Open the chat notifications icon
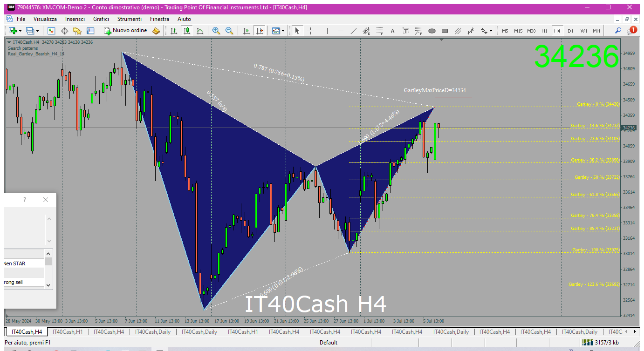The height and width of the screenshot is (351, 644). (x=632, y=30)
